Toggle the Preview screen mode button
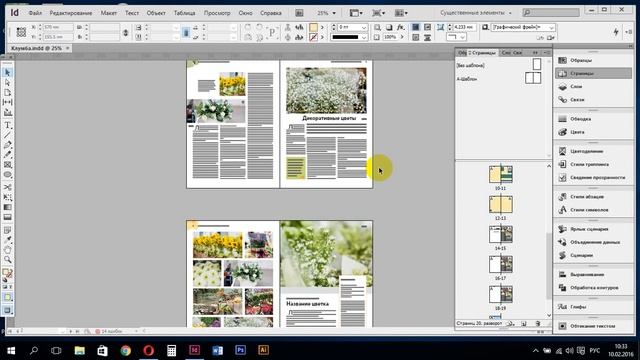The image size is (640, 360). coord(7,311)
